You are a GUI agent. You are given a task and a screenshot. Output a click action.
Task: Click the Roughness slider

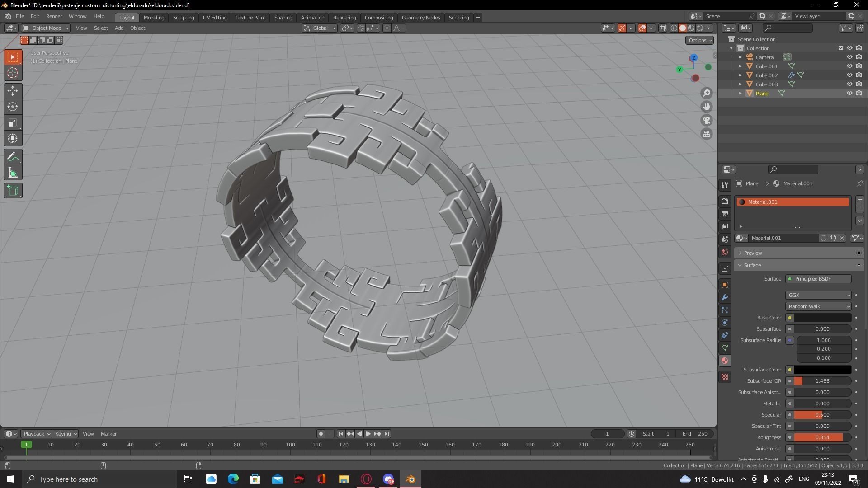pyautogui.click(x=822, y=437)
